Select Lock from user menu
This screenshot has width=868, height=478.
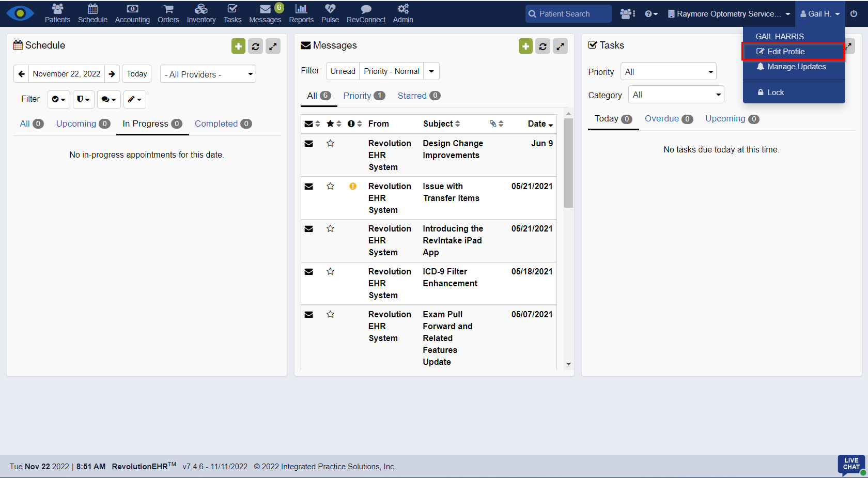794,92
